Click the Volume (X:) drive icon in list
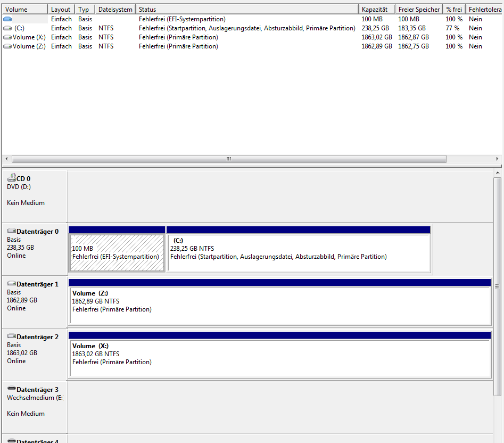 coord(7,37)
